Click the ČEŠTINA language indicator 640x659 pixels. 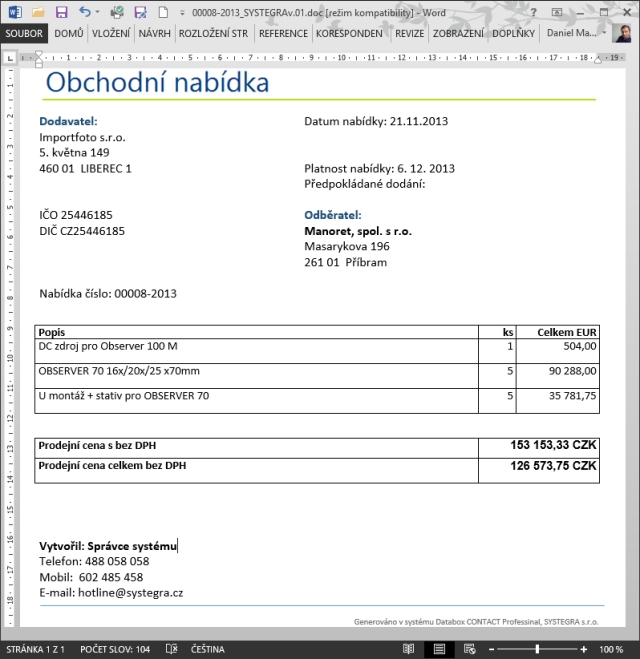[208, 649]
